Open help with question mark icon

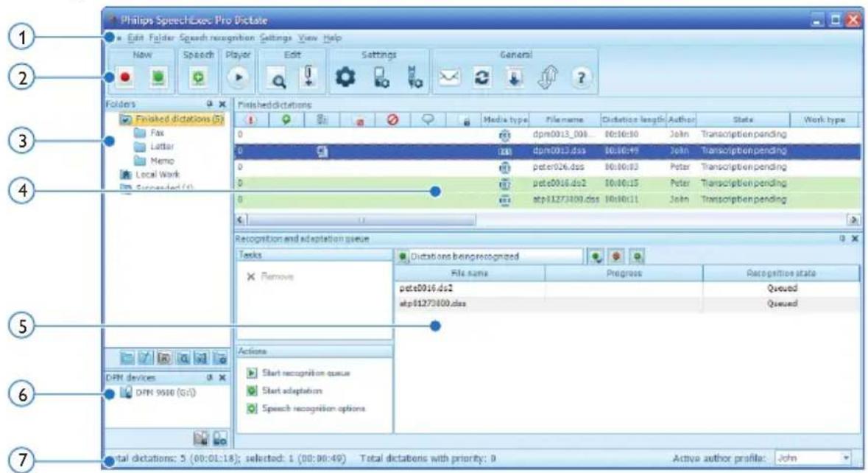(581, 78)
